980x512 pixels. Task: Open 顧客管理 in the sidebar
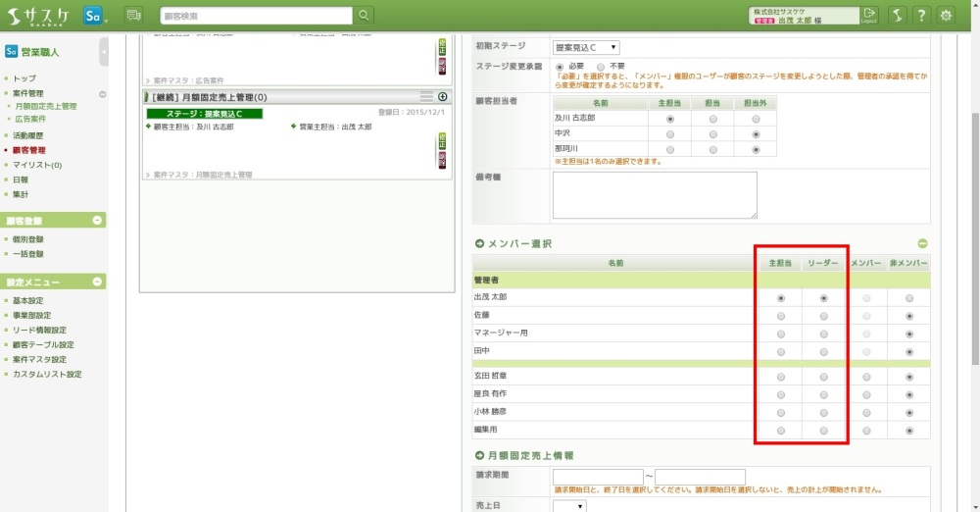click(28, 150)
